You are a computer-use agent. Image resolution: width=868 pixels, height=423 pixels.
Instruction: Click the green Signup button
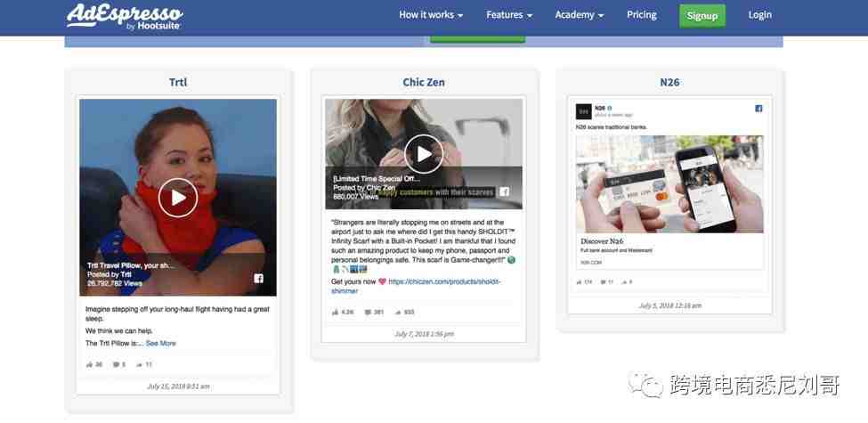702,15
